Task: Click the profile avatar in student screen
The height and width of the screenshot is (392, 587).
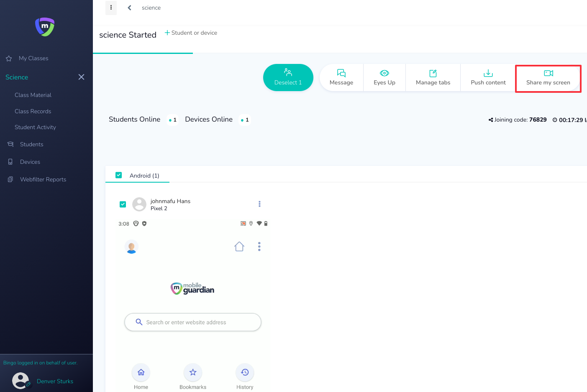Action: (x=131, y=247)
